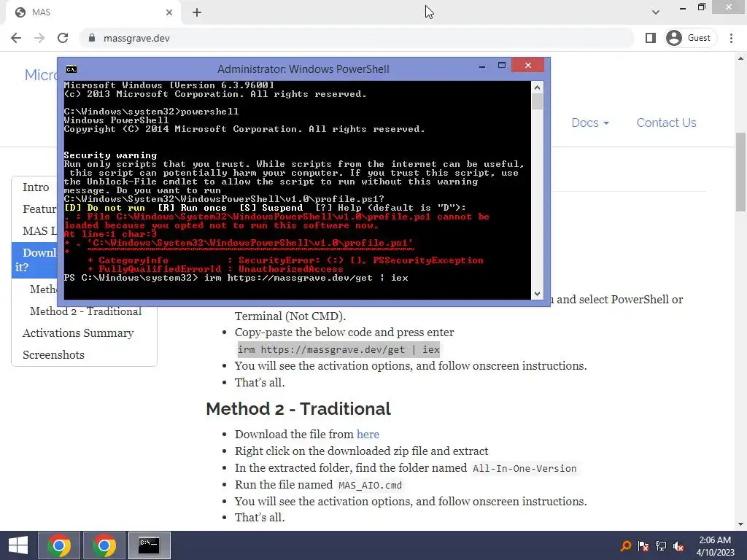Image resolution: width=747 pixels, height=560 pixels.
Task: Restore down the Chrome window
Action: click(x=702, y=7)
